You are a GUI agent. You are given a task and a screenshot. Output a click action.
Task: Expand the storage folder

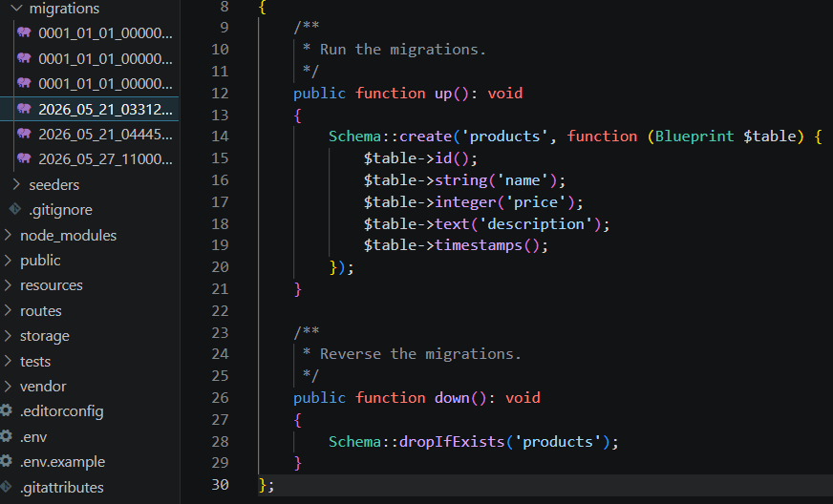tap(8, 336)
